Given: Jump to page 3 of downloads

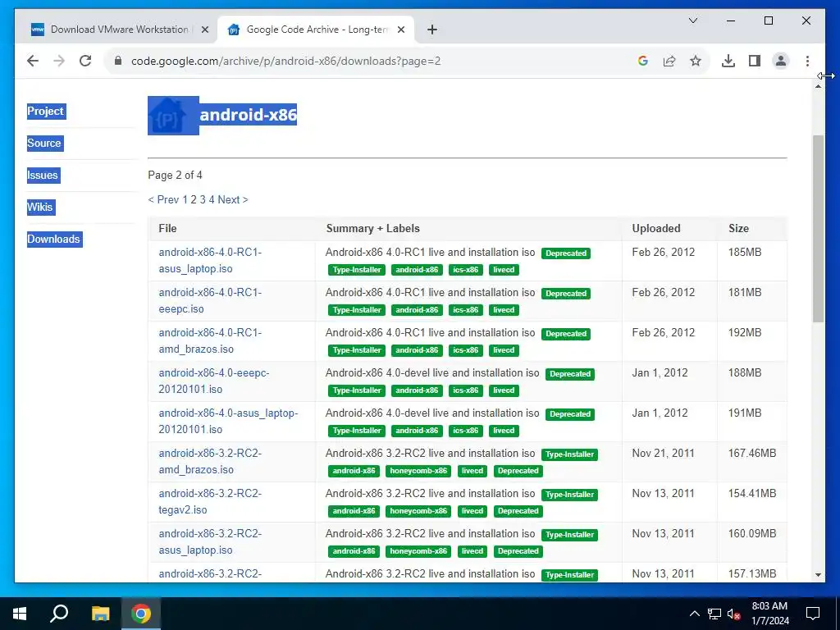Looking at the screenshot, I should coord(203,199).
